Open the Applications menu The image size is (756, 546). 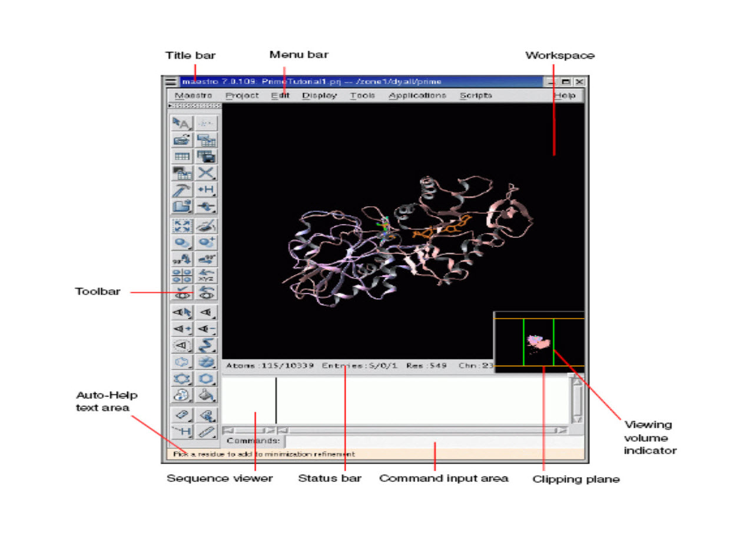pos(417,95)
